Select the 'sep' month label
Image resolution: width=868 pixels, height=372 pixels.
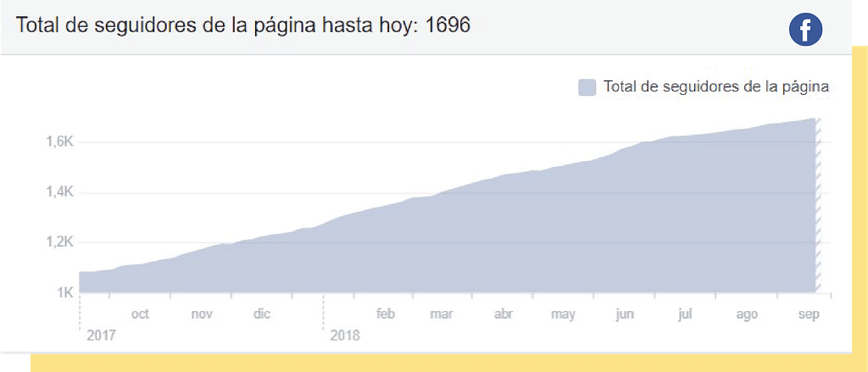[808, 314]
